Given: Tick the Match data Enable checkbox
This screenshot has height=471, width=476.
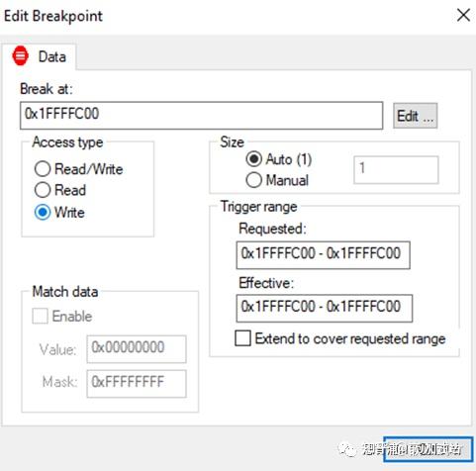Looking at the screenshot, I should [x=62, y=316].
